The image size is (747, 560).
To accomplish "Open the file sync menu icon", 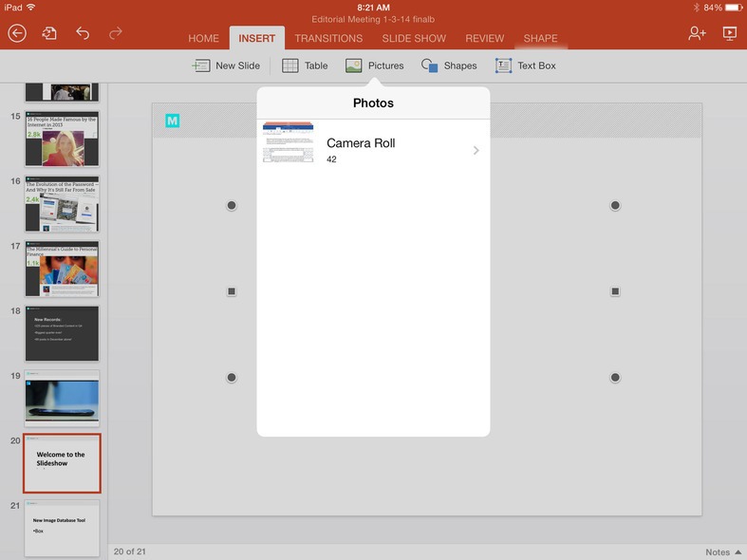I will pyautogui.click(x=49, y=33).
